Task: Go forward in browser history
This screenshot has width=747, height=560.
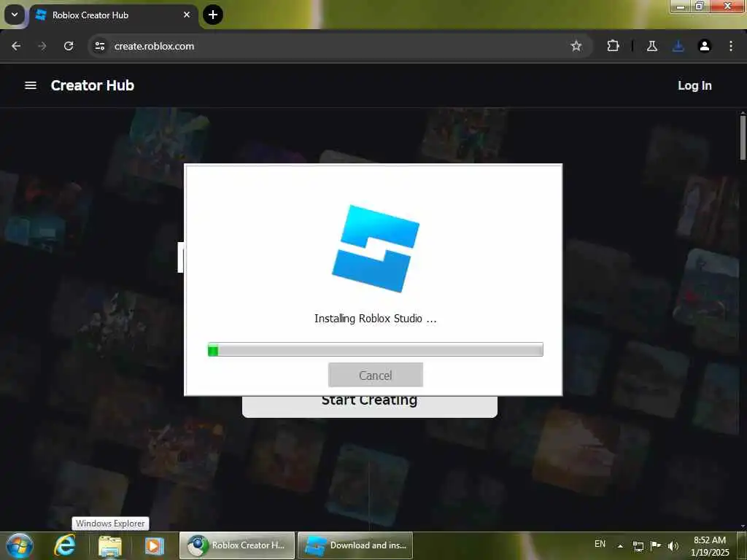Action: click(x=42, y=46)
